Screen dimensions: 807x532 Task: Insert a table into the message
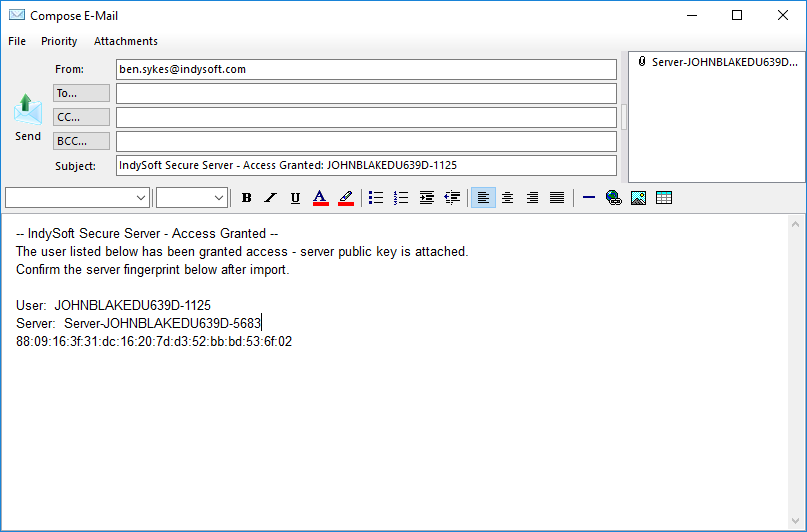pos(664,198)
